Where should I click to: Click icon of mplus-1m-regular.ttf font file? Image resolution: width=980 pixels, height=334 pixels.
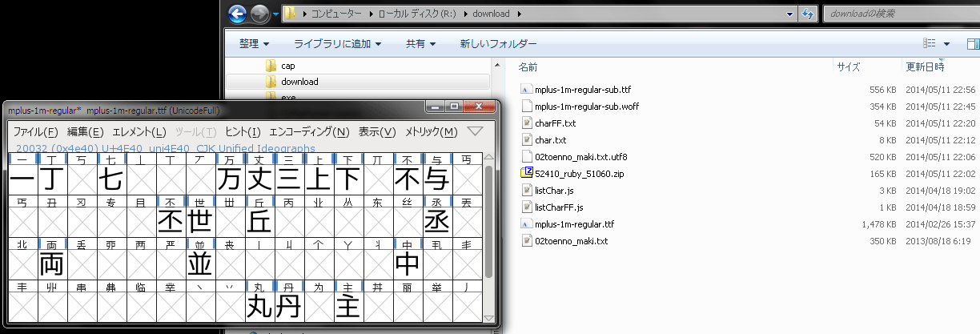click(526, 223)
